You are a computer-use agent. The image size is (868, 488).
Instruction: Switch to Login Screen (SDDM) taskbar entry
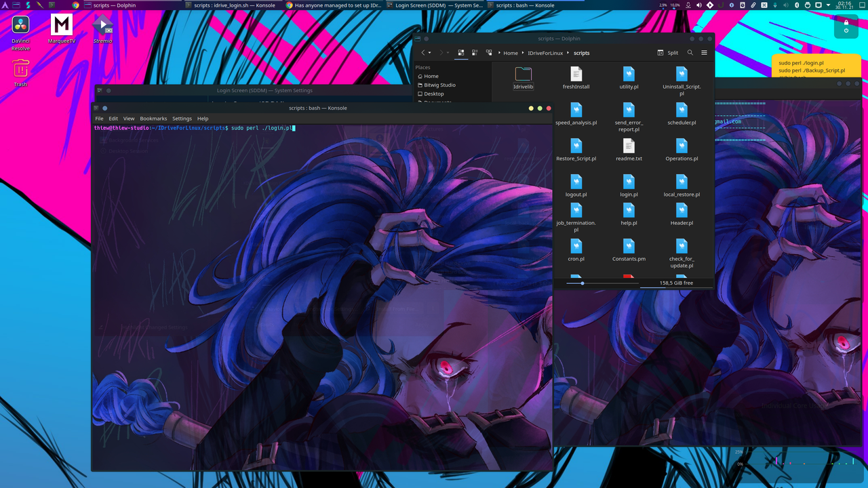(x=435, y=5)
